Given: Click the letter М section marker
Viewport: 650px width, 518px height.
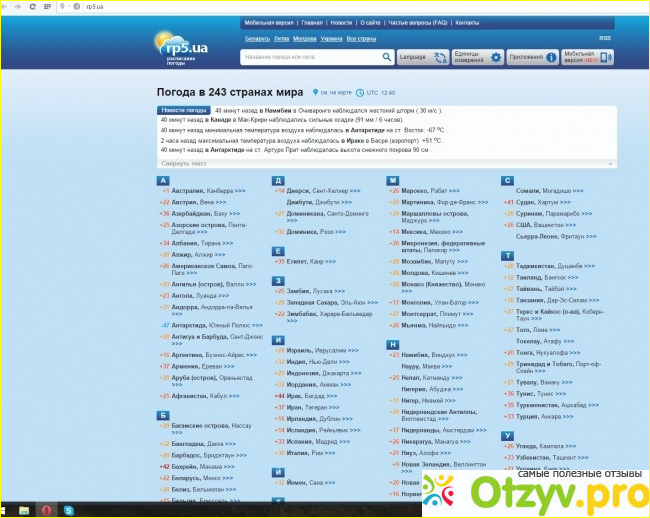Looking at the screenshot, I should click(393, 181).
